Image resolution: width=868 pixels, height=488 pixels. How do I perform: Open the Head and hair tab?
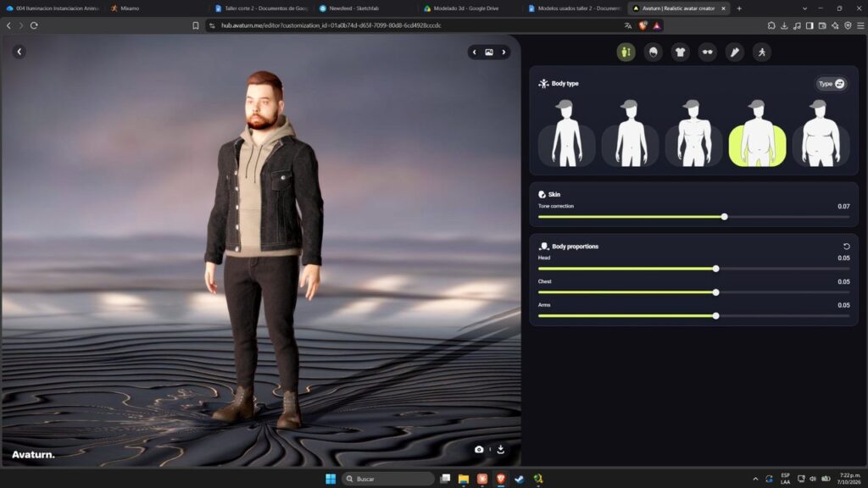654,52
